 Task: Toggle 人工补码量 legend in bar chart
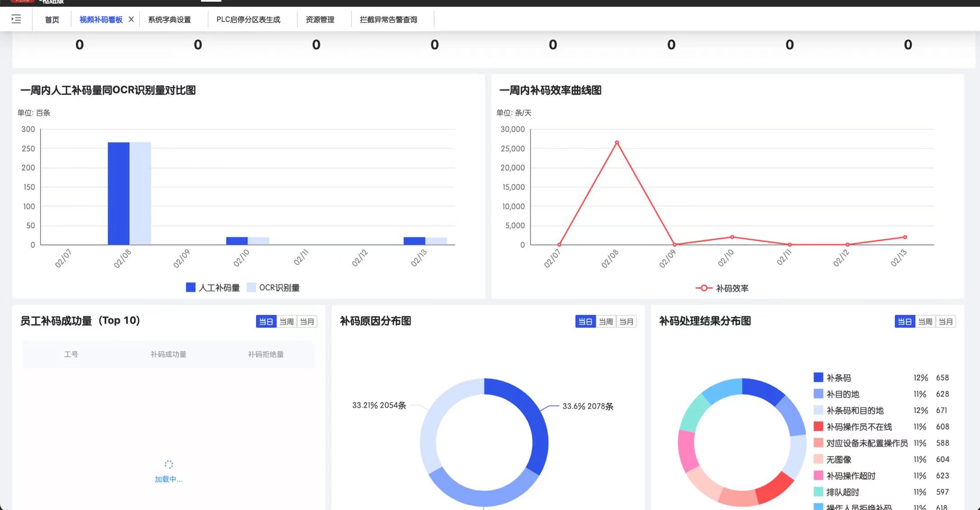coord(213,288)
